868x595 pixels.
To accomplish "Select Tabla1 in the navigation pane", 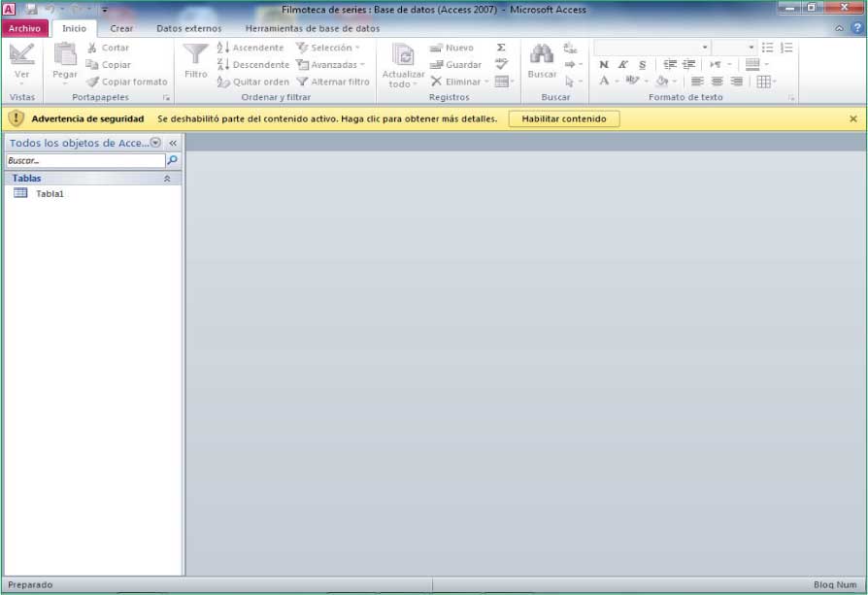I will [x=49, y=193].
